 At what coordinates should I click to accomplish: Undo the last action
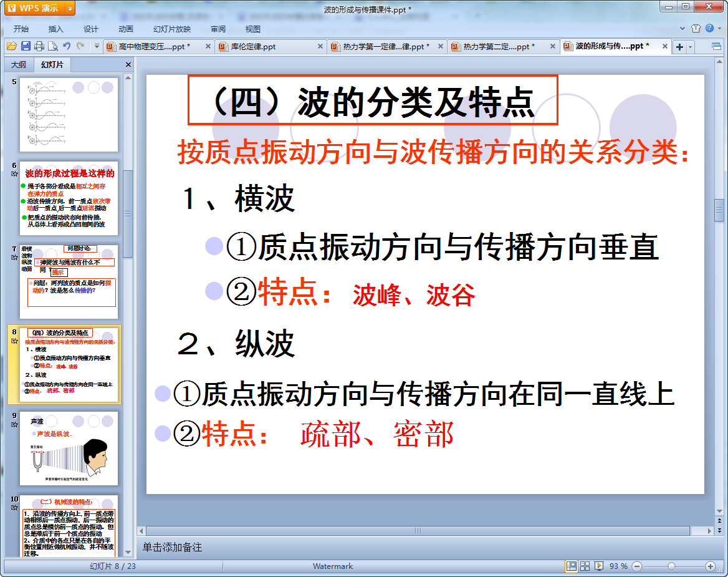click(x=67, y=46)
